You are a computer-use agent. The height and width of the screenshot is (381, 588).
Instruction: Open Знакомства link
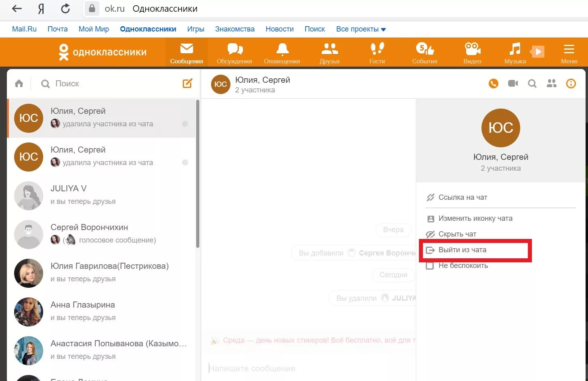(x=235, y=29)
